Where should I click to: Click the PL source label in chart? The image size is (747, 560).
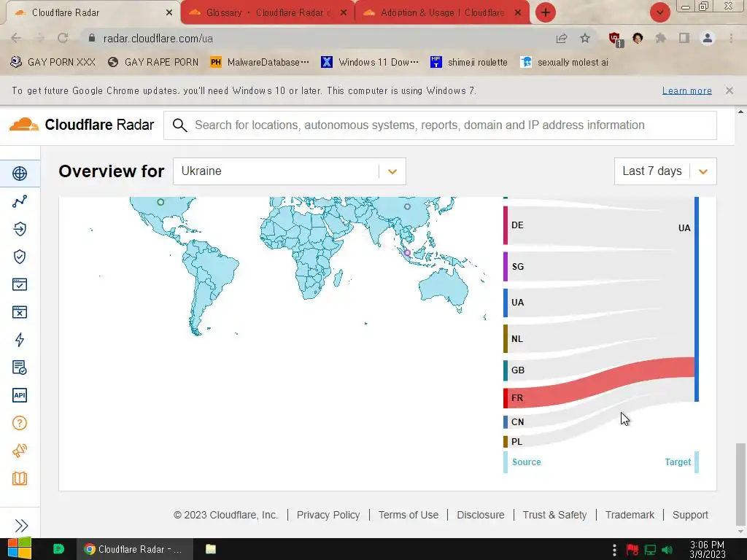[517, 441]
